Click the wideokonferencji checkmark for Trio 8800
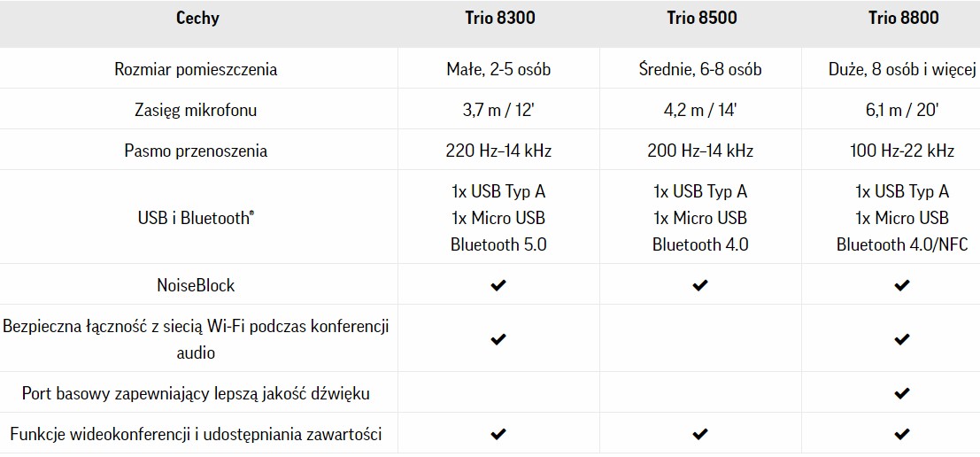This screenshot has height=457, width=980. pyautogui.click(x=902, y=434)
